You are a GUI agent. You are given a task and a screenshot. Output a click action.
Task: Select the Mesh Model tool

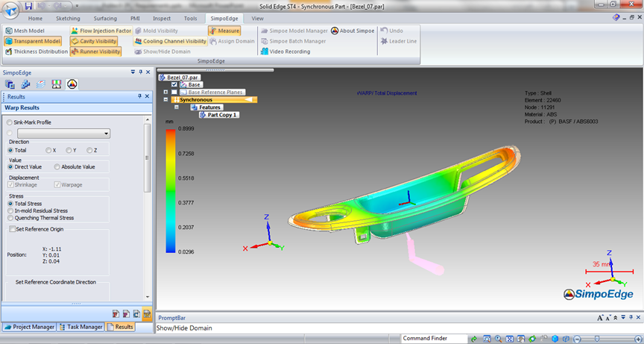(x=25, y=31)
